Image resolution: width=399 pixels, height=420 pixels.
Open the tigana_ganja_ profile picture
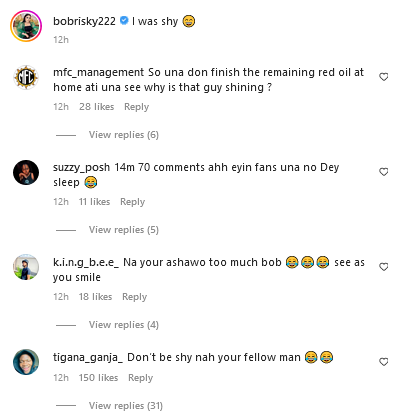point(26,362)
